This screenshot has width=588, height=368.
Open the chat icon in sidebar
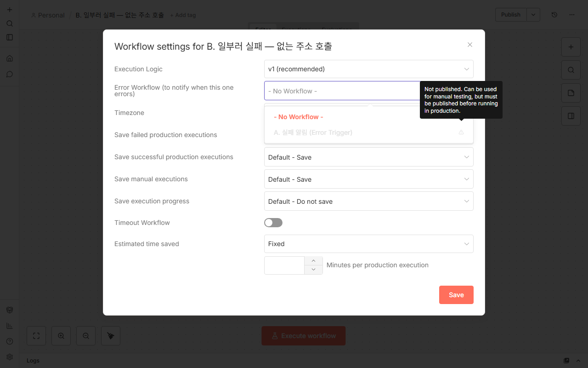[x=10, y=74]
